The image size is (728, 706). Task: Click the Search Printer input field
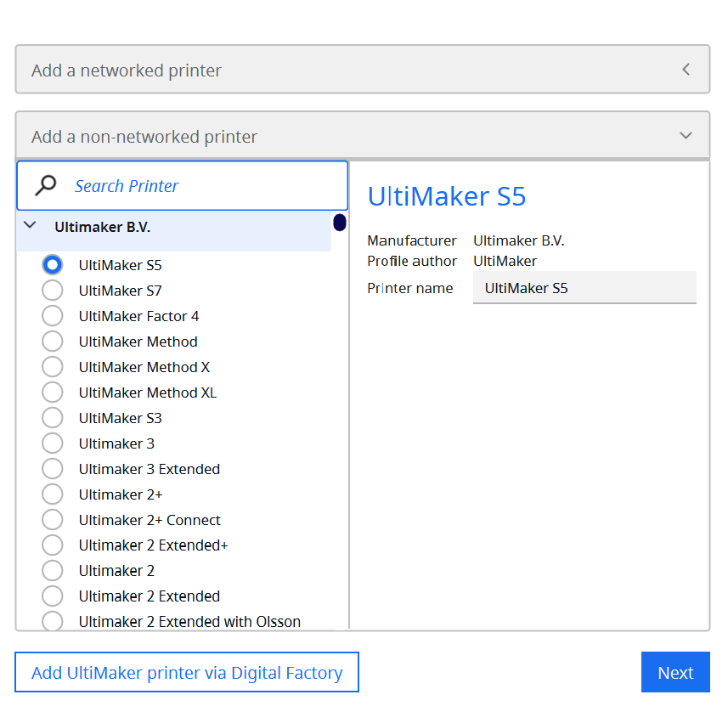(183, 186)
